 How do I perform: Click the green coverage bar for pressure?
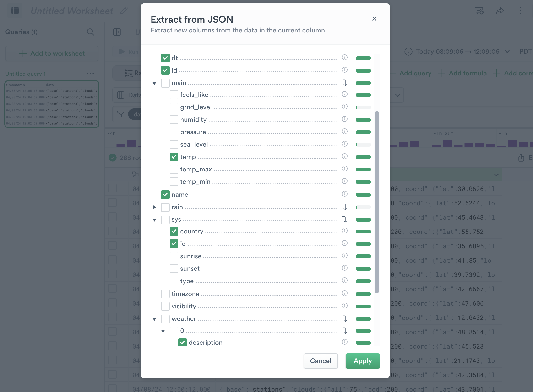pyautogui.click(x=363, y=132)
